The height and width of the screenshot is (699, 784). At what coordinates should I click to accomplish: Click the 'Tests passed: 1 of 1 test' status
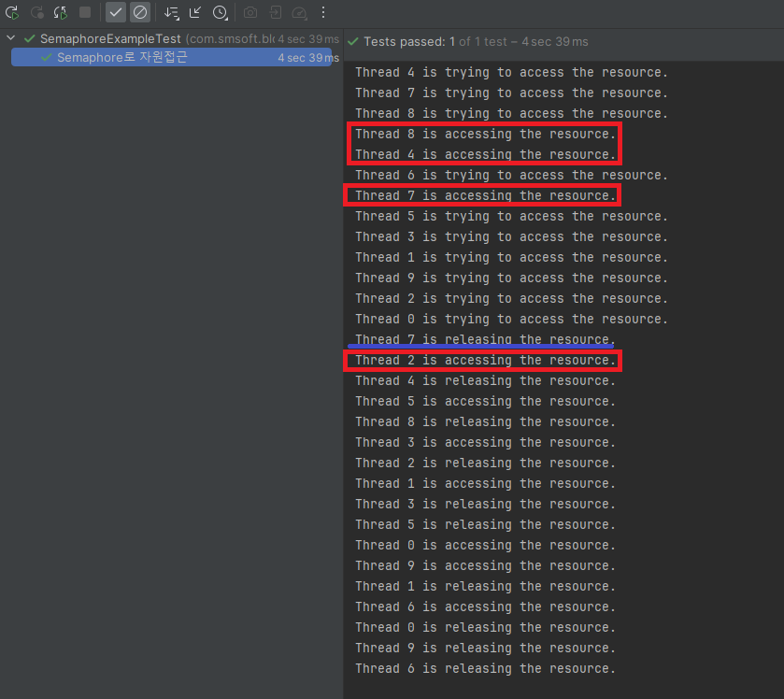point(476,41)
